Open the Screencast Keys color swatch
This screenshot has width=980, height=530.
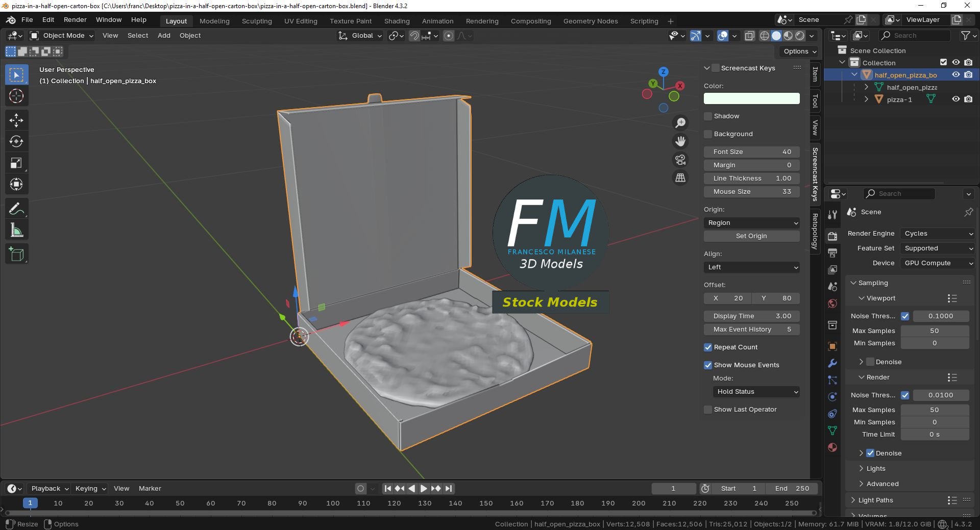(x=751, y=98)
